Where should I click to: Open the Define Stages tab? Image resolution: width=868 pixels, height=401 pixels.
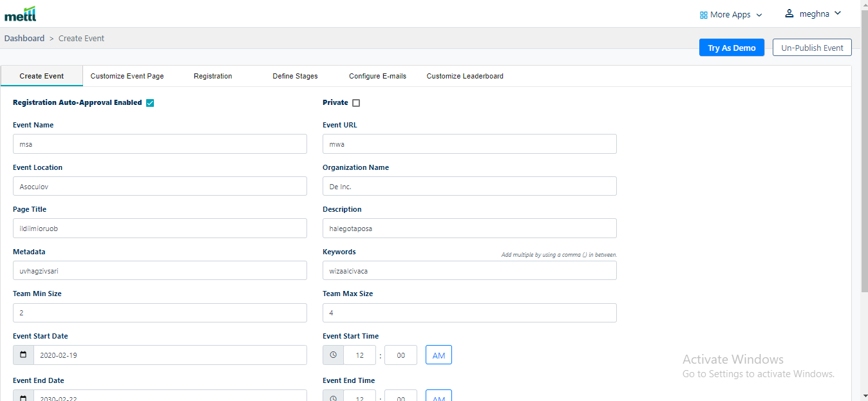(295, 76)
